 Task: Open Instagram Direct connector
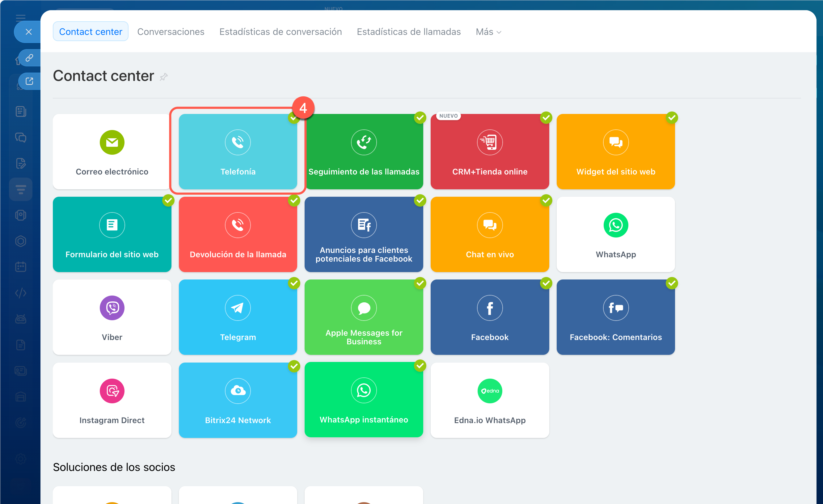point(112,400)
